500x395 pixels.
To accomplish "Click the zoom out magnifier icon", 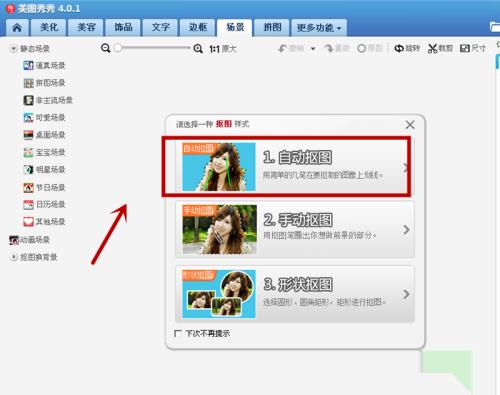I will click(106, 48).
